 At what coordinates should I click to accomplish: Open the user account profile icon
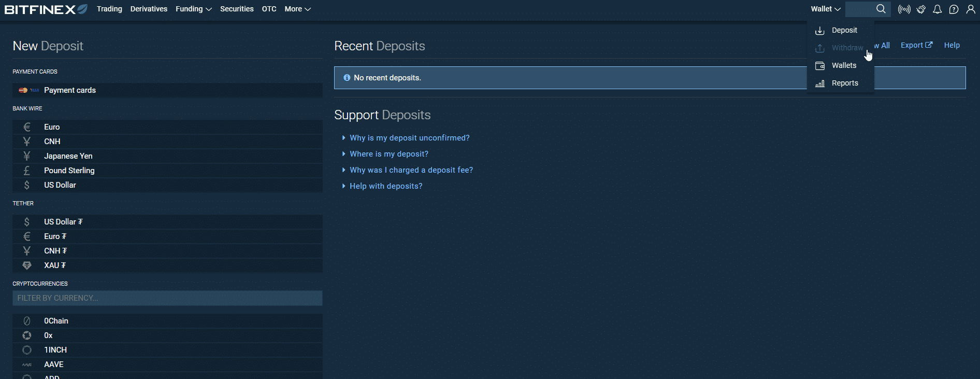(971, 9)
